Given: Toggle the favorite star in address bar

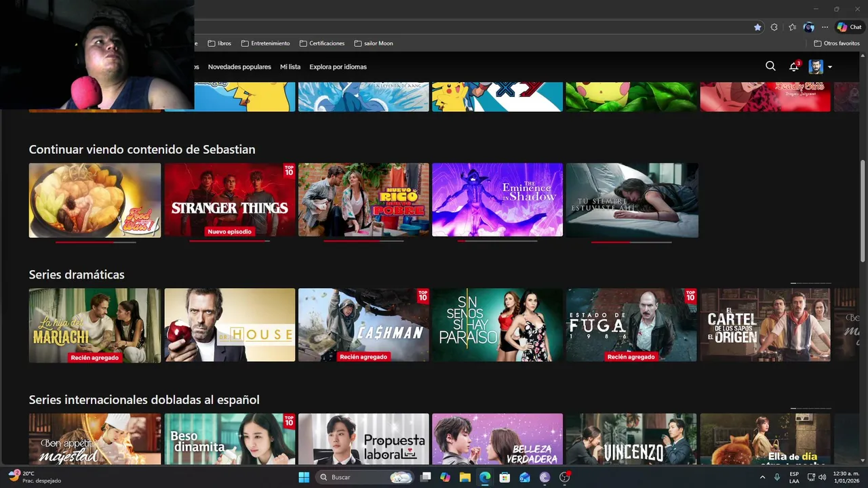Looking at the screenshot, I should [757, 27].
